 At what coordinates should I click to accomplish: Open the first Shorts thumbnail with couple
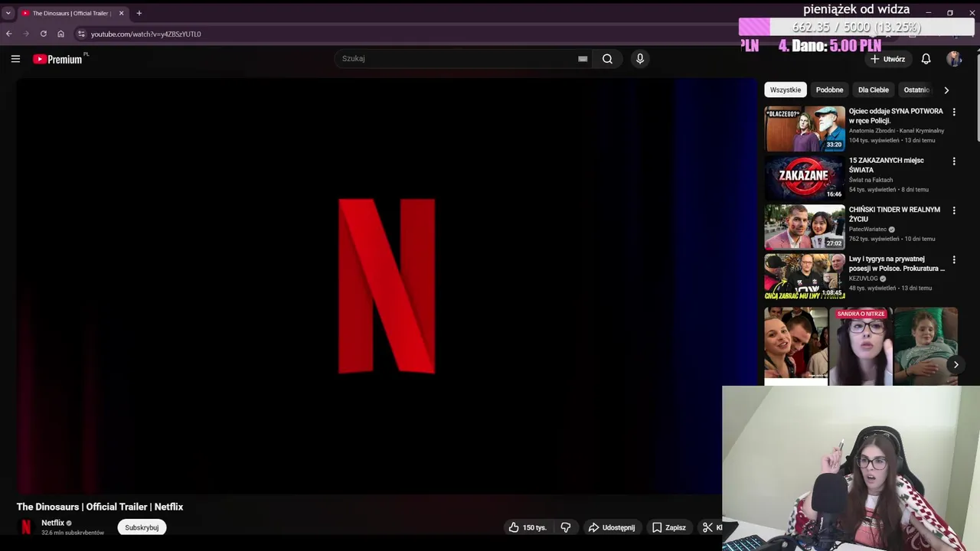[796, 344]
